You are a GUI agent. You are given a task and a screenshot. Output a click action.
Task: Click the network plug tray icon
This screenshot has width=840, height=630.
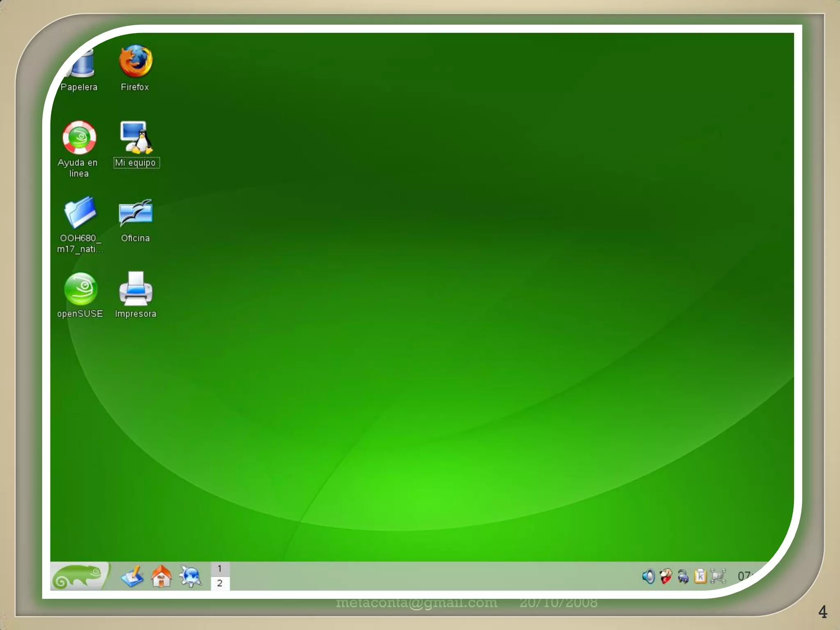coord(683,576)
